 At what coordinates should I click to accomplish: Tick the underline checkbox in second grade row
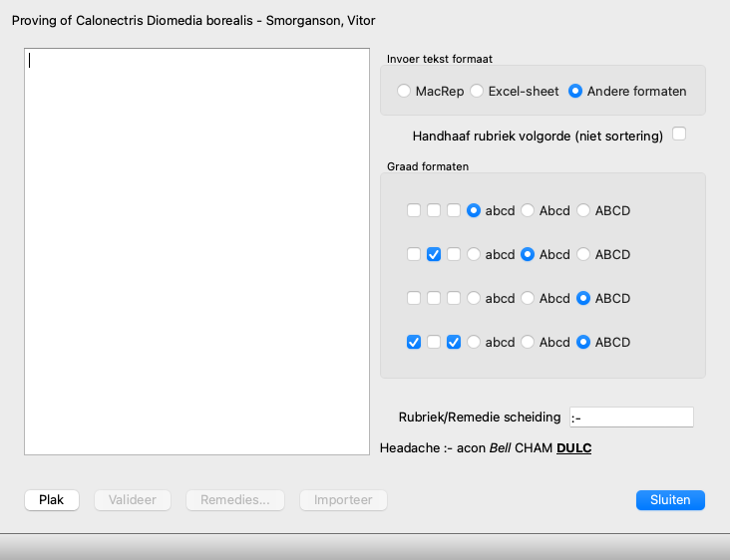454,254
